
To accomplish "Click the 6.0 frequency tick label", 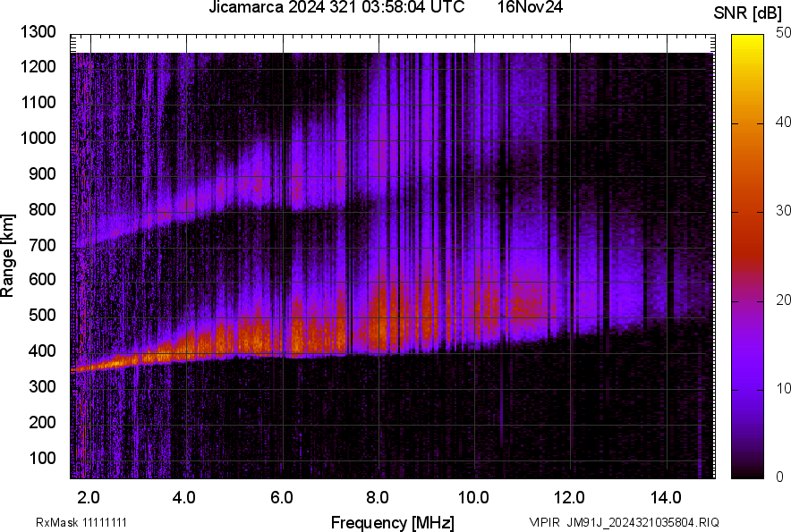I will (x=282, y=498).
